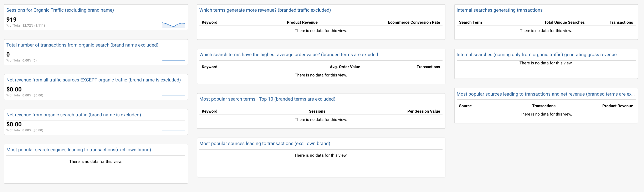Viewport: 644px width, 192px height.
Task: Sort by the Product Revenue column header
Action: click(x=302, y=22)
